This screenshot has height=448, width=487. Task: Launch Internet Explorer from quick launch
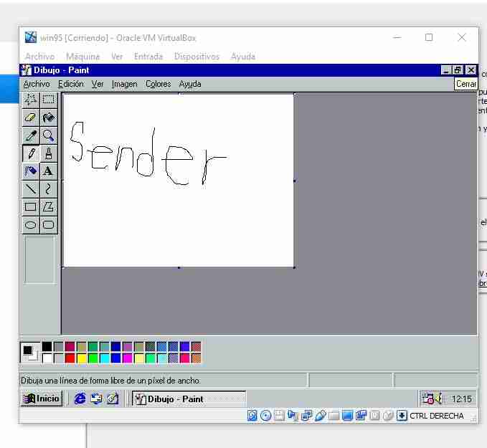pyautogui.click(x=80, y=399)
